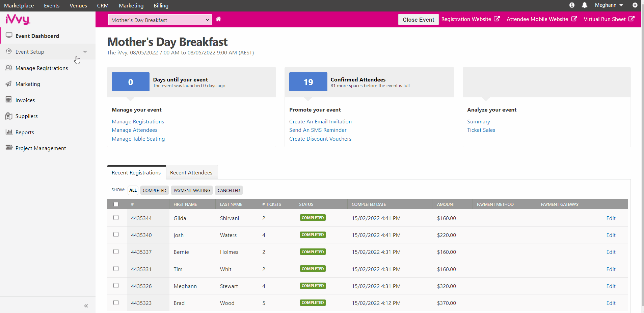Check the box for Bernie Holmes row

click(116, 251)
